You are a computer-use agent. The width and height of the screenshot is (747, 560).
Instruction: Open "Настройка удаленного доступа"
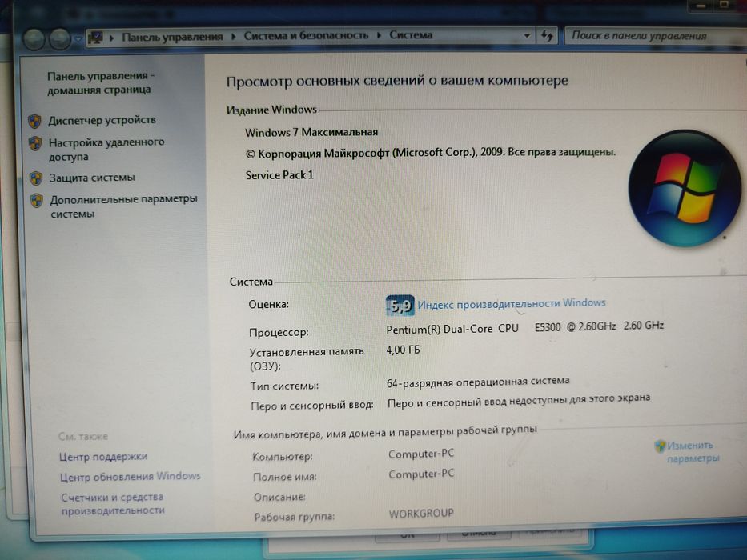[x=106, y=149]
